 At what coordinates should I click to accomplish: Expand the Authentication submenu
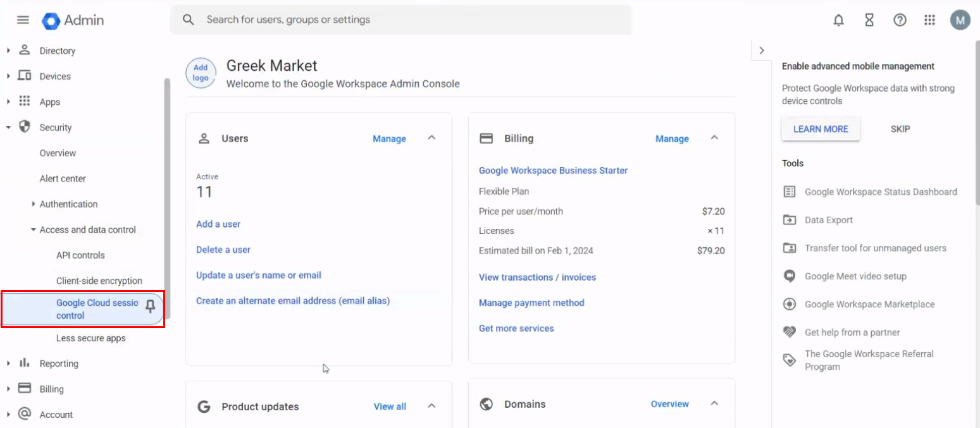34,204
